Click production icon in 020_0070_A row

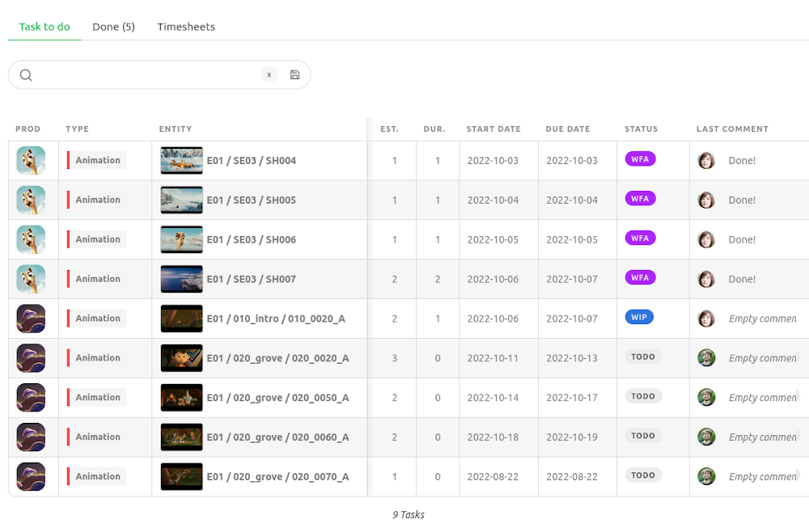[31, 476]
